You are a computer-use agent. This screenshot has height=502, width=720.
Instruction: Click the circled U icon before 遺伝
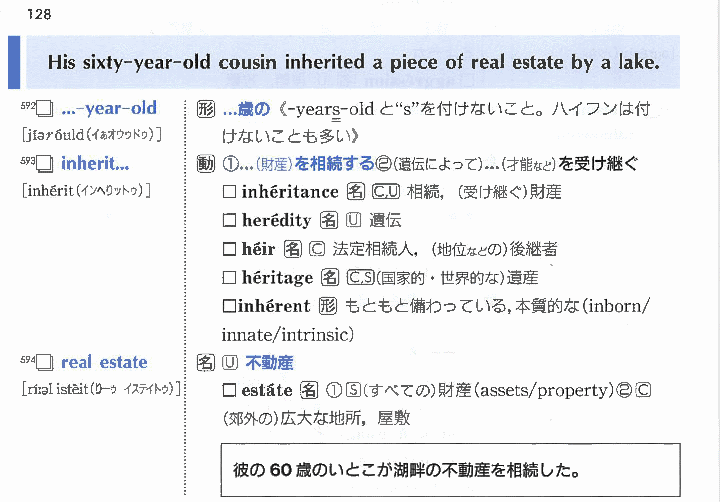353,220
